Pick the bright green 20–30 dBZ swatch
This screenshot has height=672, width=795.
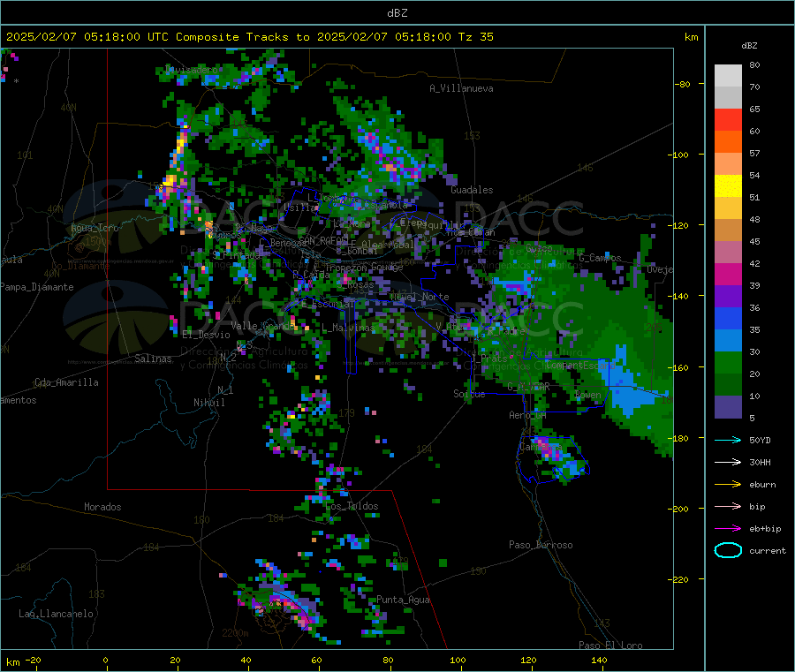(x=728, y=362)
